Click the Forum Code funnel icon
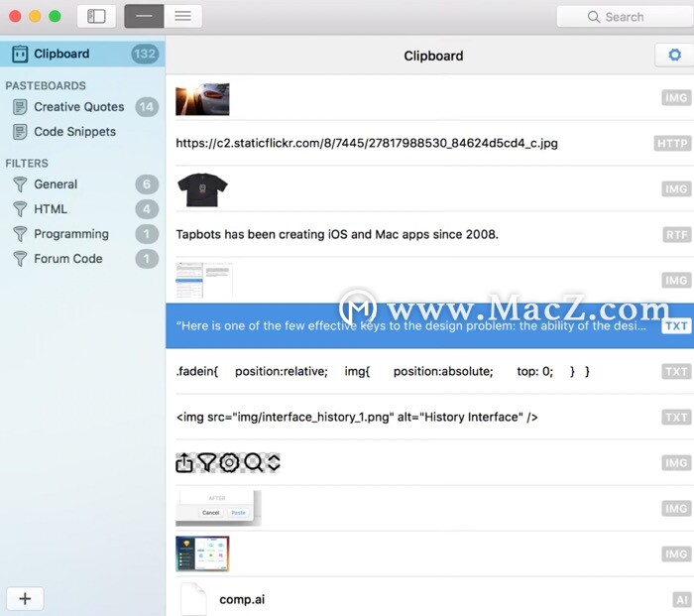The width and height of the screenshot is (694, 616). [20, 259]
